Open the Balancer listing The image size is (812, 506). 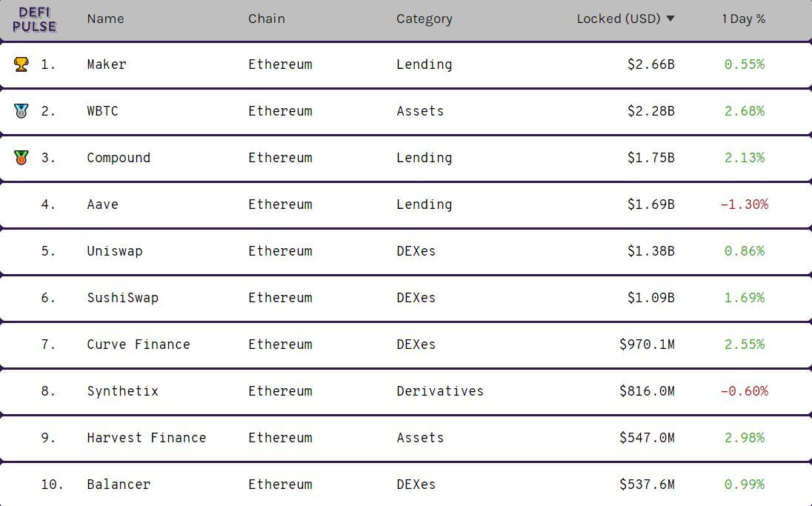point(119,485)
